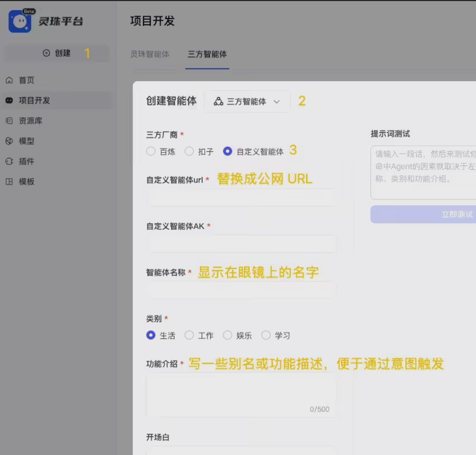Select the 工作 category option
476x455 pixels.
pos(189,335)
